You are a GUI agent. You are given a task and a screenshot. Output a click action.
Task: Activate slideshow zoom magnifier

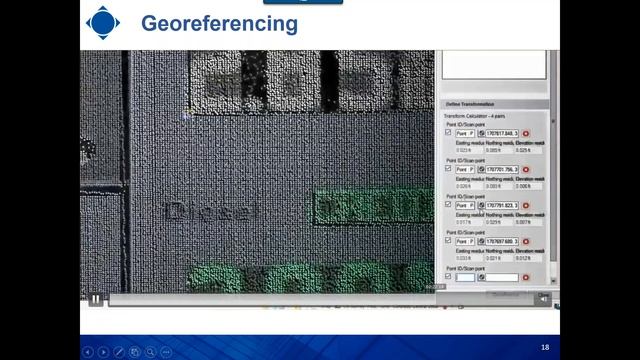tap(150, 352)
